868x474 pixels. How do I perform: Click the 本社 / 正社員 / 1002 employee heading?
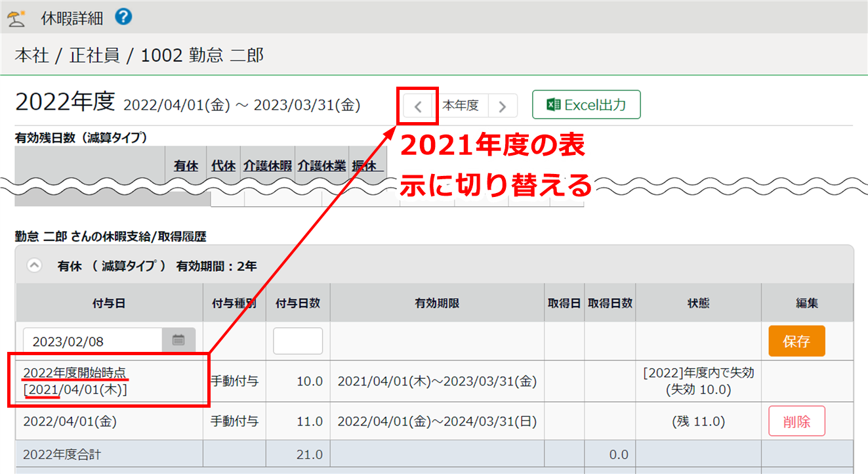click(139, 55)
